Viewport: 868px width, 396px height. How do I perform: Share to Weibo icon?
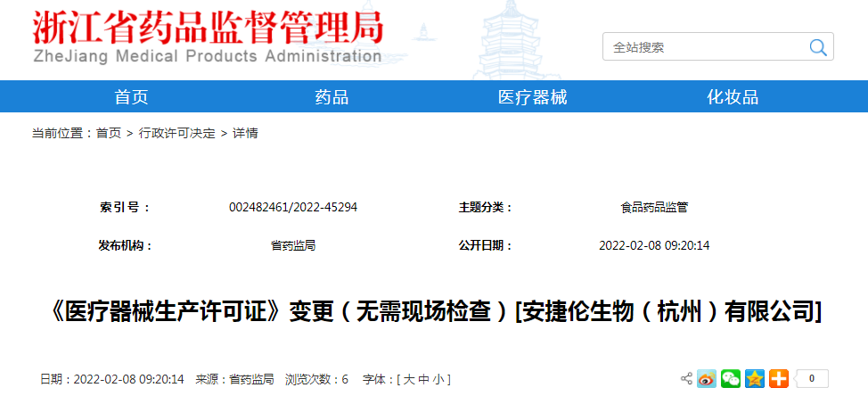click(x=706, y=379)
